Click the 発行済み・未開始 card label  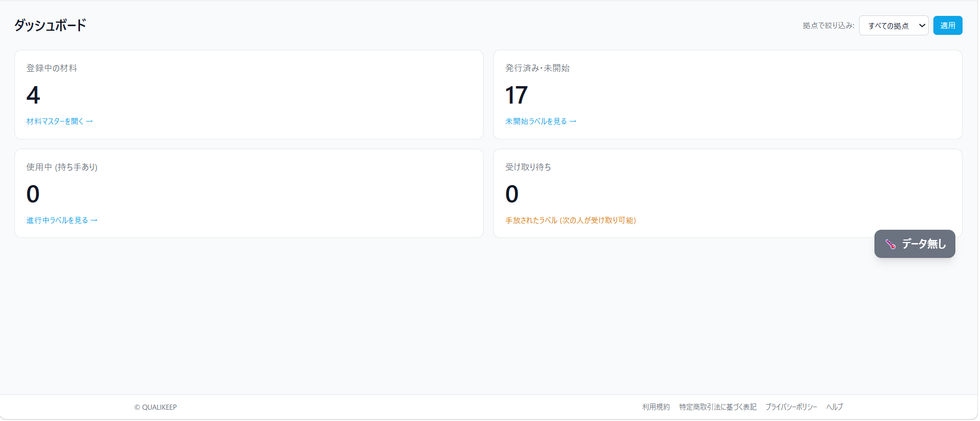pos(537,68)
